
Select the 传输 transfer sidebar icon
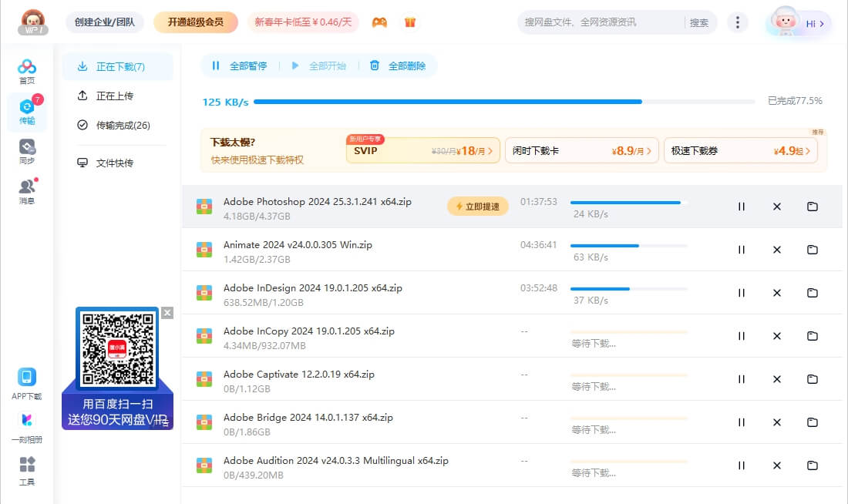26,112
